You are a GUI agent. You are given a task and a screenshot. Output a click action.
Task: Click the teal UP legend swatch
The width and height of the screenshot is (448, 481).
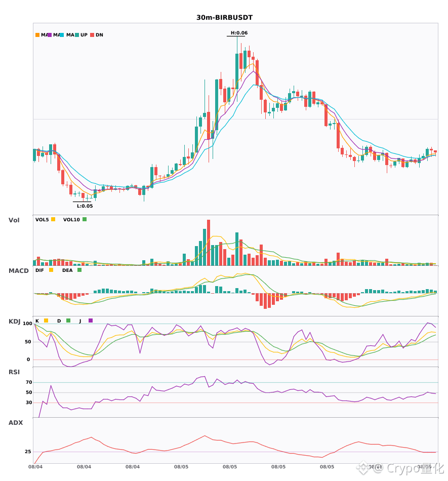tap(77, 35)
